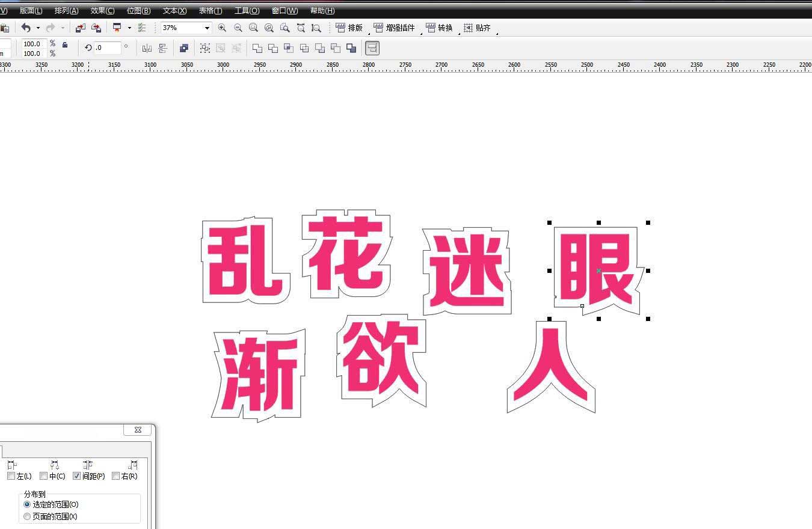The image size is (812, 529).
Task: Open the 排列(A) menu
Action: point(66,10)
